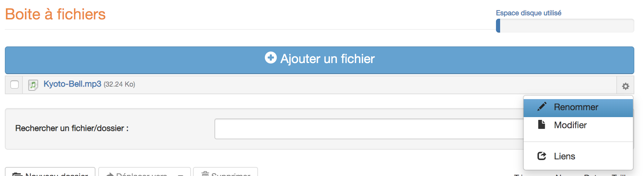Screen dimensions: 644x176
Task: Create a folder with Nouveau dossier
Action: point(50,172)
